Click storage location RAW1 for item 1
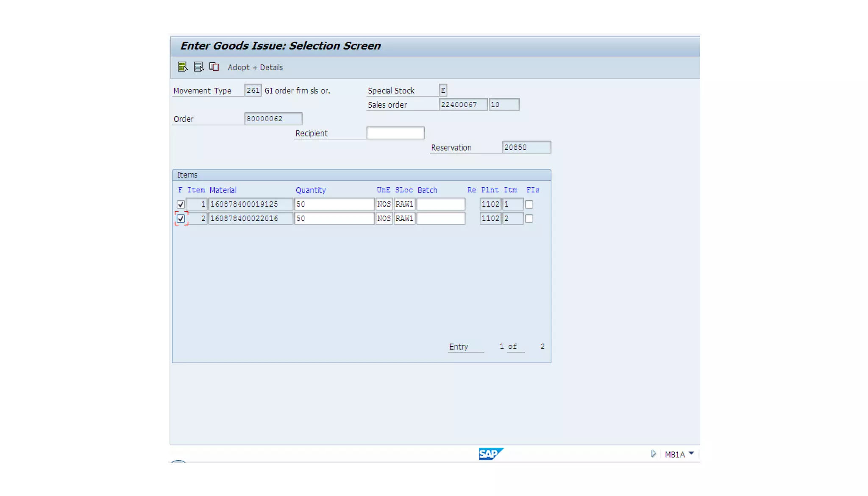The image size is (868, 496). click(x=404, y=204)
